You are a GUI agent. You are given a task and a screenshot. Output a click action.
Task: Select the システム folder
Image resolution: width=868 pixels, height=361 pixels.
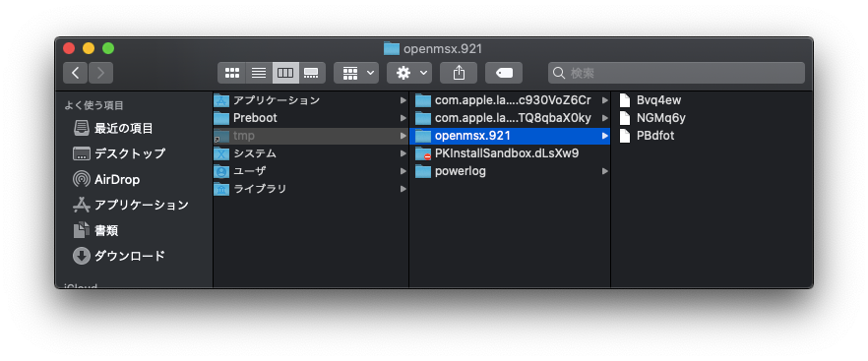coord(311,153)
